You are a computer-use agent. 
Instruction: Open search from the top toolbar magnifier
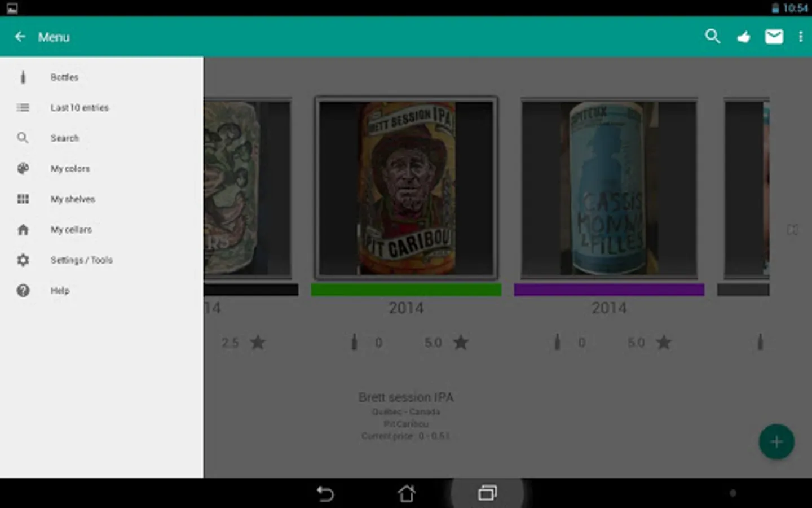(x=713, y=37)
